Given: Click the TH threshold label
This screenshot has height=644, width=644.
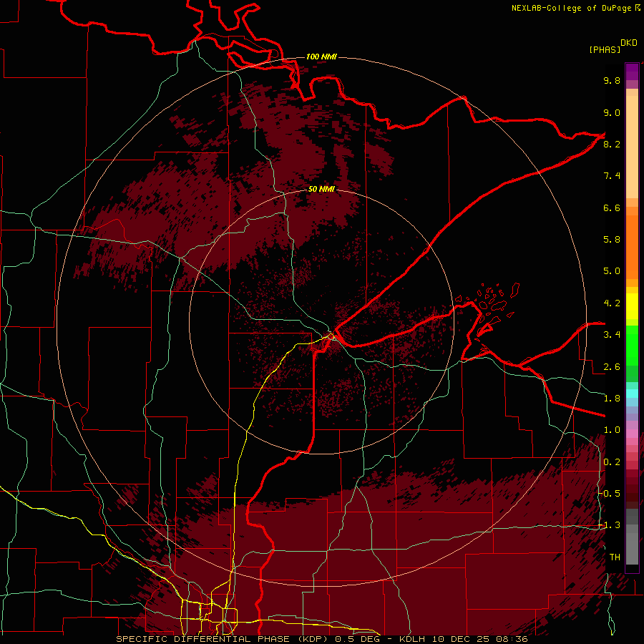Looking at the screenshot, I should point(615,557).
